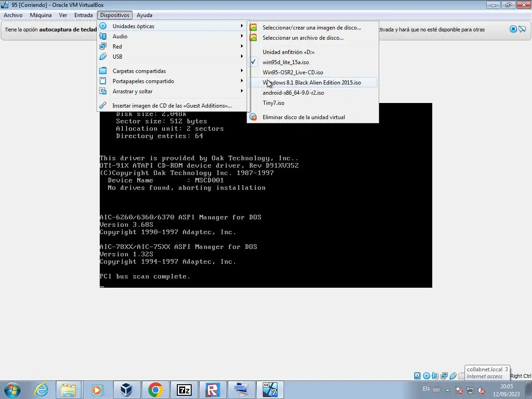532x399 pixels.
Task: Toggle the checked win95d_lite_15a.iso entry
Action: (313, 62)
